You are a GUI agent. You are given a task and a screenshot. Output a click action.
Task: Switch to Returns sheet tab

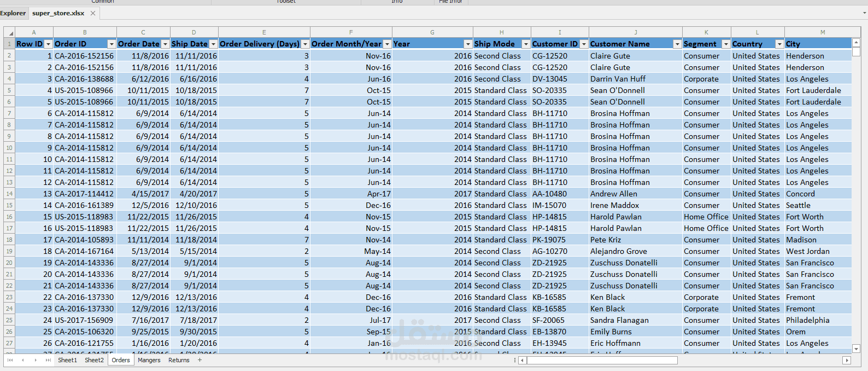179,360
